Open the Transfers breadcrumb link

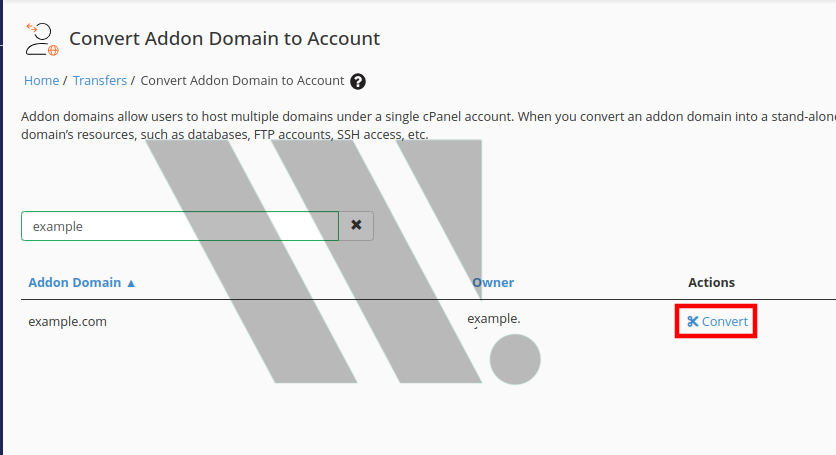[x=100, y=81]
